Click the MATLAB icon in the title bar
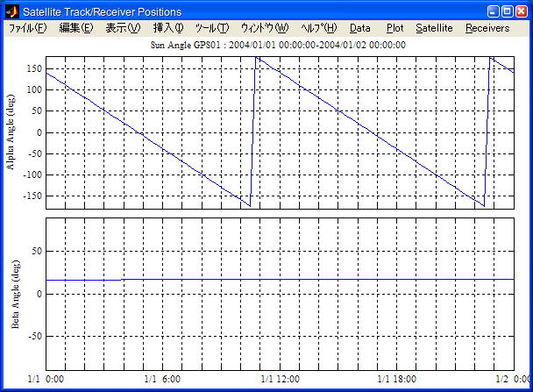533x392 pixels. point(12,12)
